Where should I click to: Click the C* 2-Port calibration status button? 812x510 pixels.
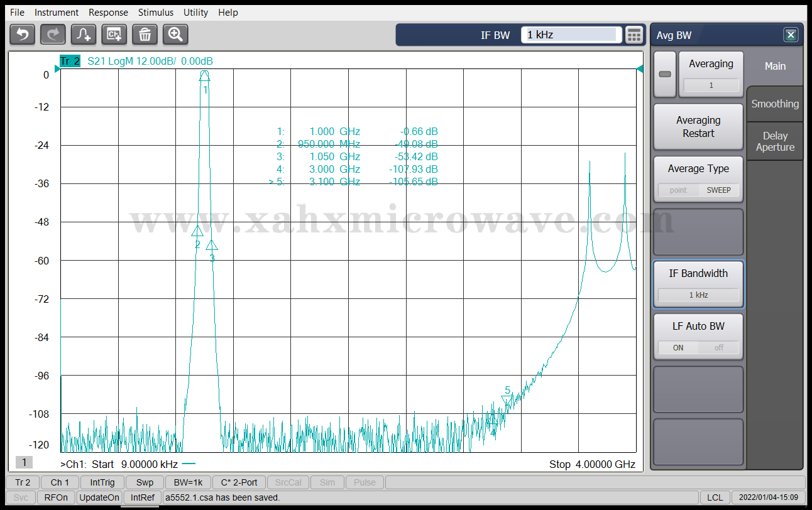point(239,482)
